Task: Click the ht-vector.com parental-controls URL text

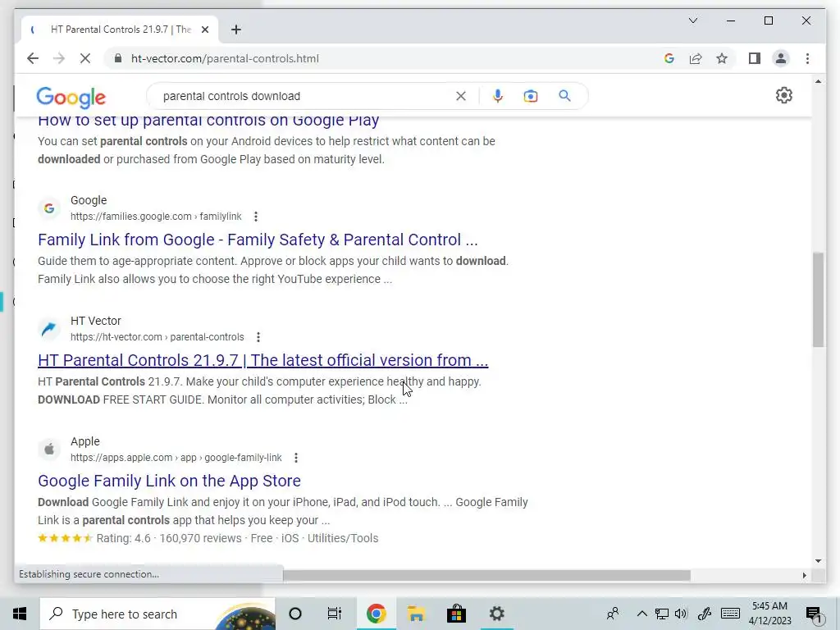Action: click(x=157, y=337)
